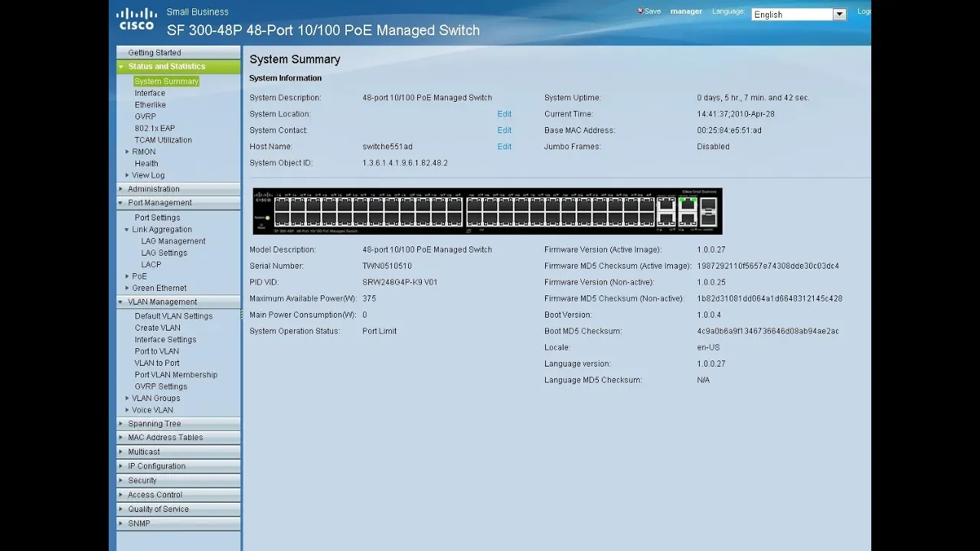Open GVRP Settings page

point(161,386)
